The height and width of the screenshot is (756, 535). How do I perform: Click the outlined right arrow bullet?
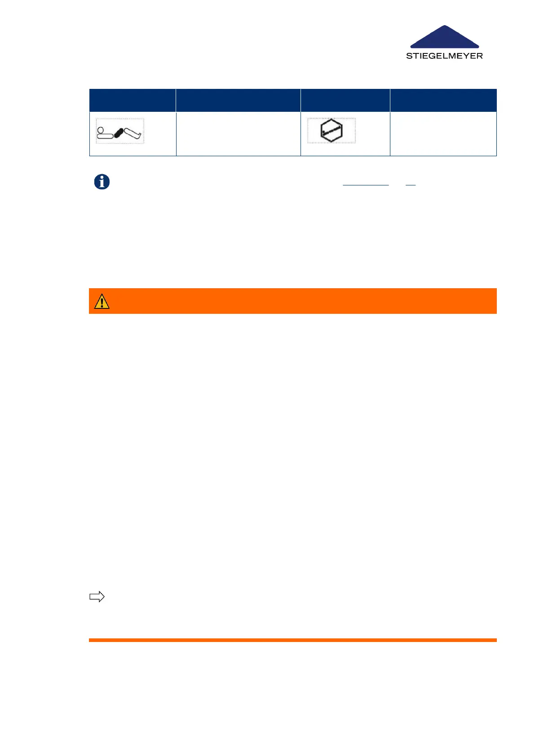coord(97,597)
